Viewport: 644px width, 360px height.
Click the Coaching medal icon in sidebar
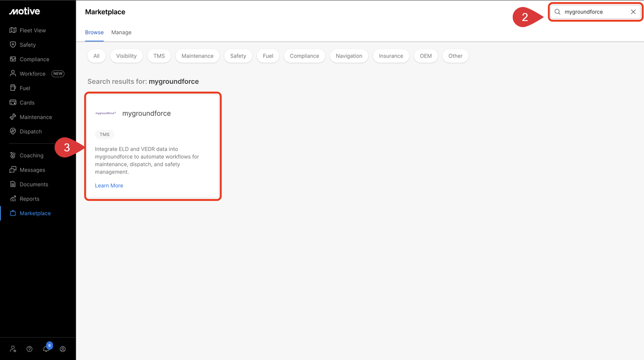[13, 155]
